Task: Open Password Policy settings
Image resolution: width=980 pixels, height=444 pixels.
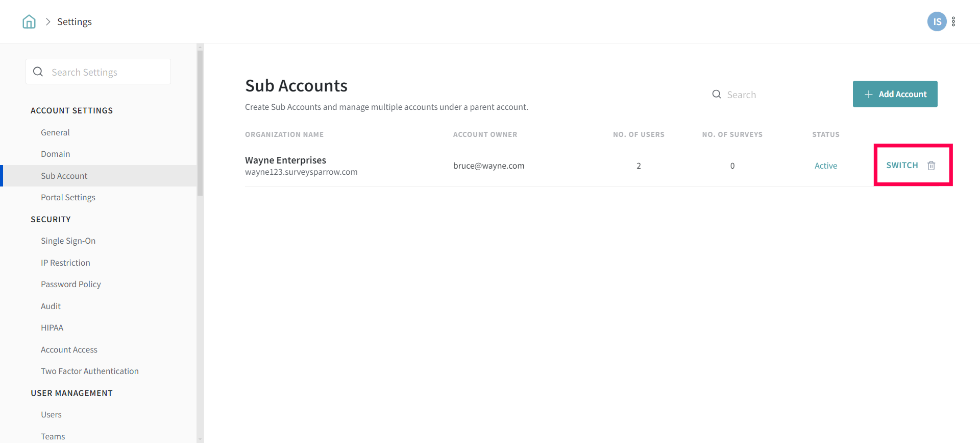Action: 71,284
